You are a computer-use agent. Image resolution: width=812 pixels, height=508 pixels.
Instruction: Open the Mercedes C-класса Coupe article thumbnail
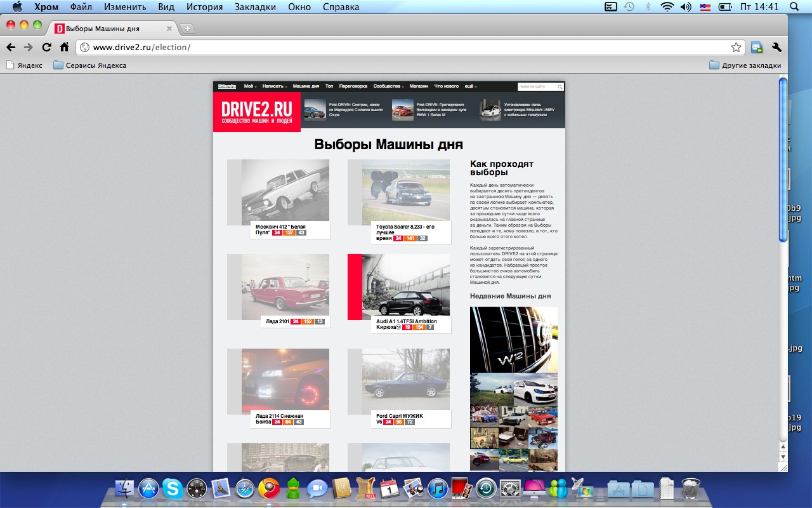315,110
